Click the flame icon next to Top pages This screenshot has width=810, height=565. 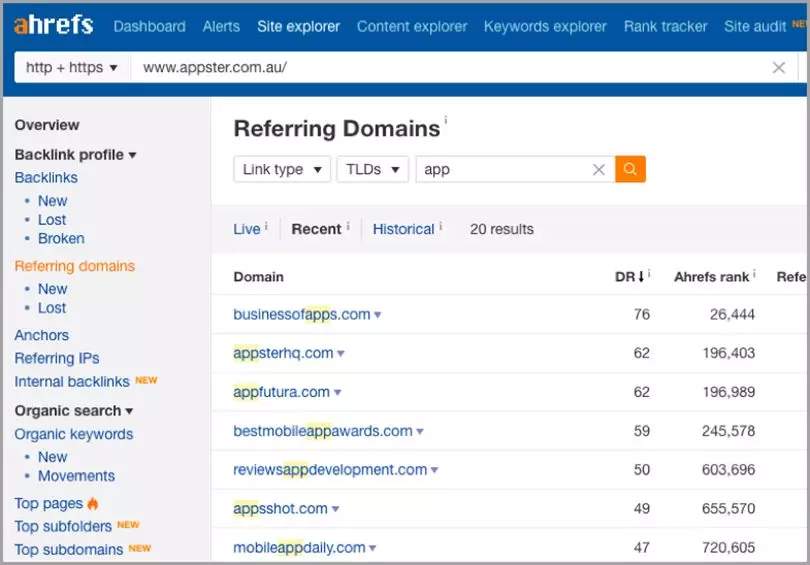(93, 503)
